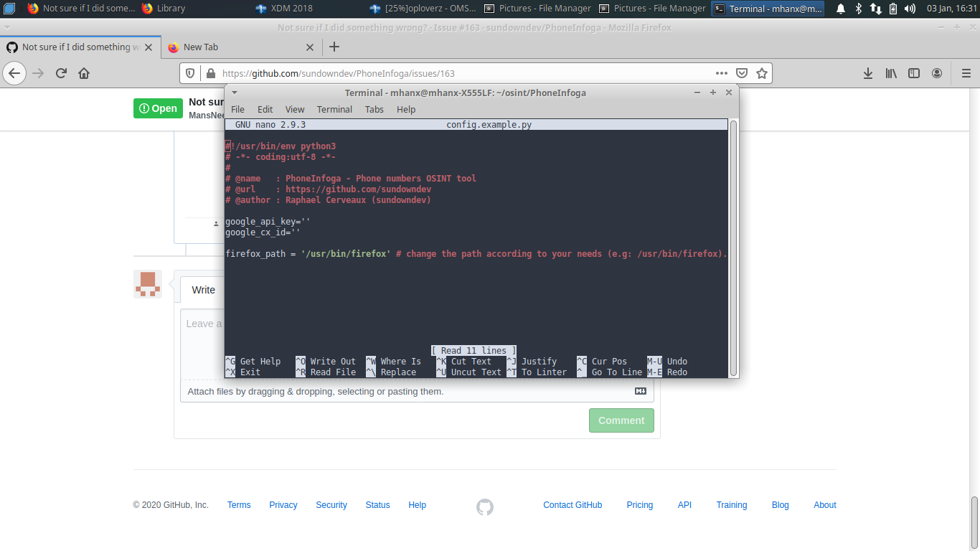Click the padlock icon in the address bar
The height and width of the screenshot is (551, 980).
click(x=210, y=73)
